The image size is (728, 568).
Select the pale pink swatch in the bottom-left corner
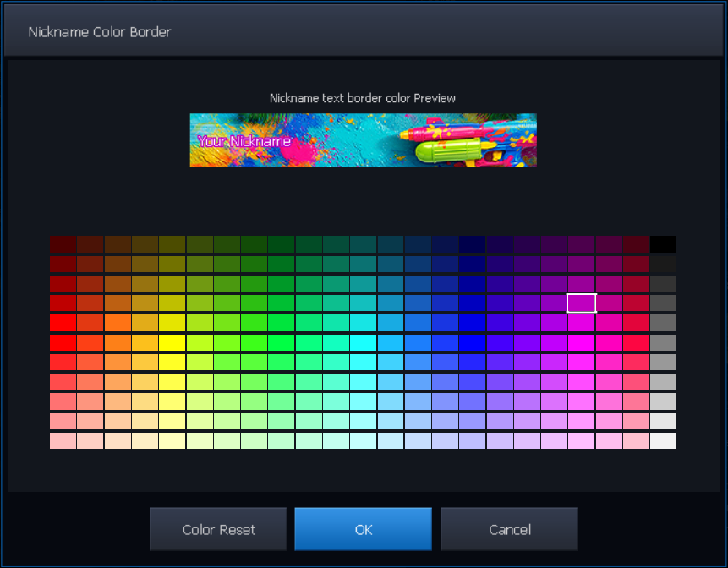point(63,440)
